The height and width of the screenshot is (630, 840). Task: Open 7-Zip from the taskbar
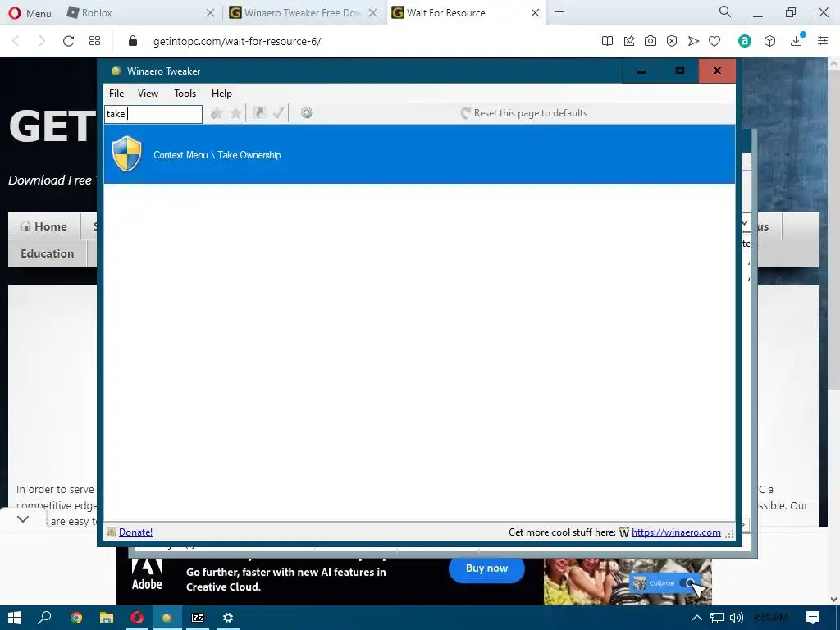tap(198, 618)
